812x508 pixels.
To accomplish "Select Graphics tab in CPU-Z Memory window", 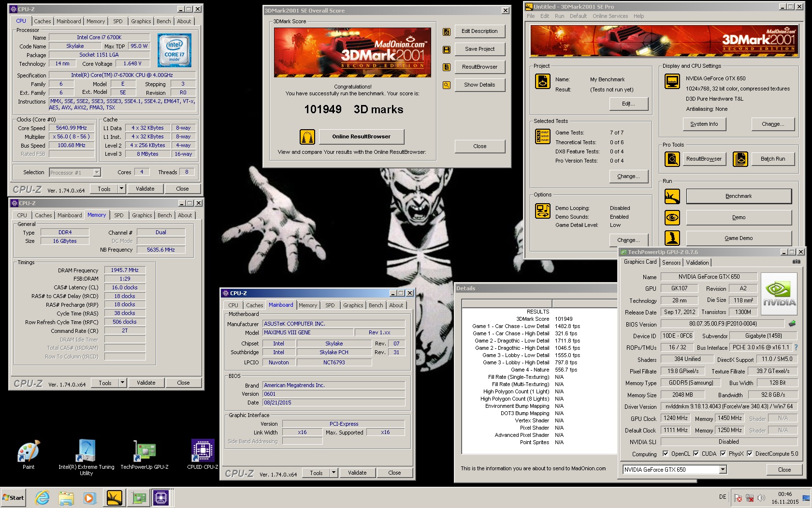I will [142, 215].
